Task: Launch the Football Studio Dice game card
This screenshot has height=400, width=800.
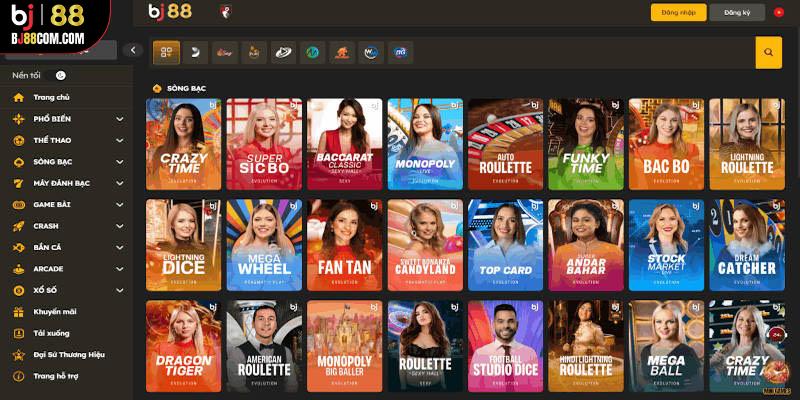Action: 506,346
